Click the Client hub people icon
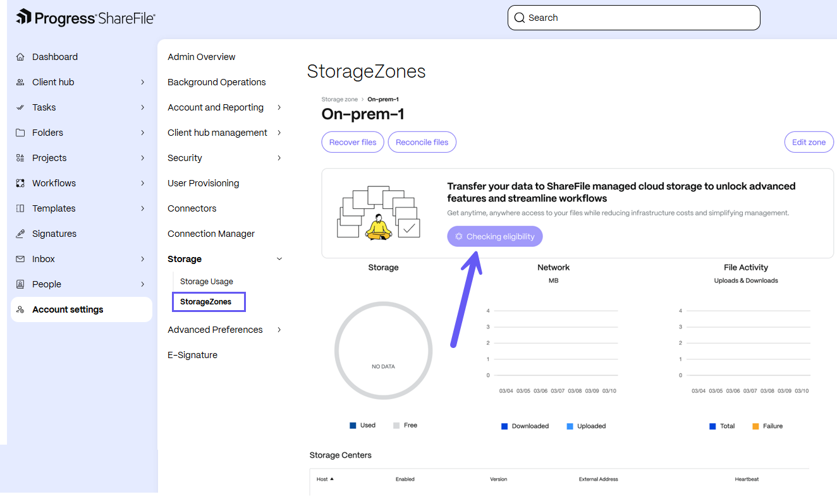The width and height of the screenshot is (837, 504). point(20,82)
